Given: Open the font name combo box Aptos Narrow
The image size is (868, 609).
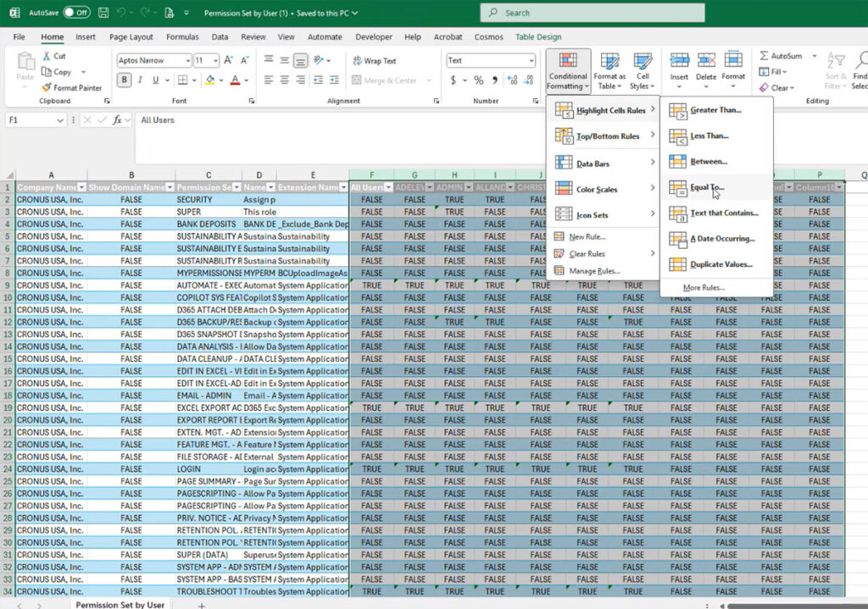Looking at the screenshot, I should pos(154,60).
